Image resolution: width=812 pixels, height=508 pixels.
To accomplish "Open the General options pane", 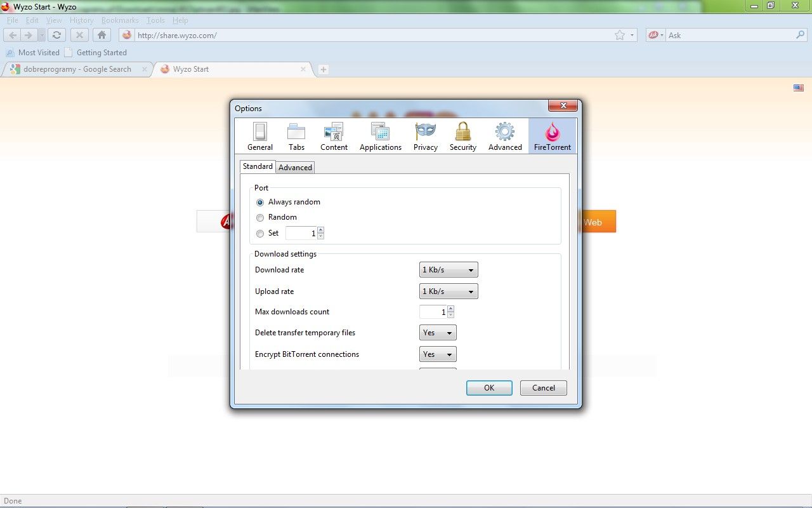I will pyautogui.click(x=260, y=137).
